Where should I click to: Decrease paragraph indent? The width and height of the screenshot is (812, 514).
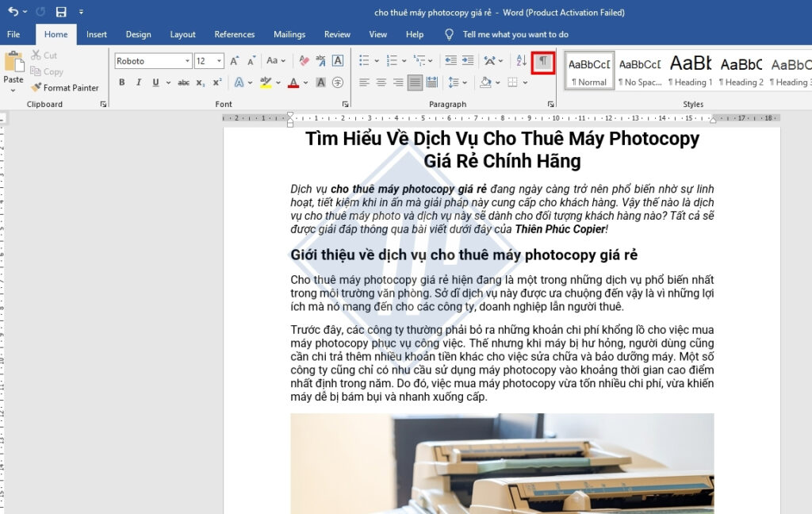pos(450,60)
